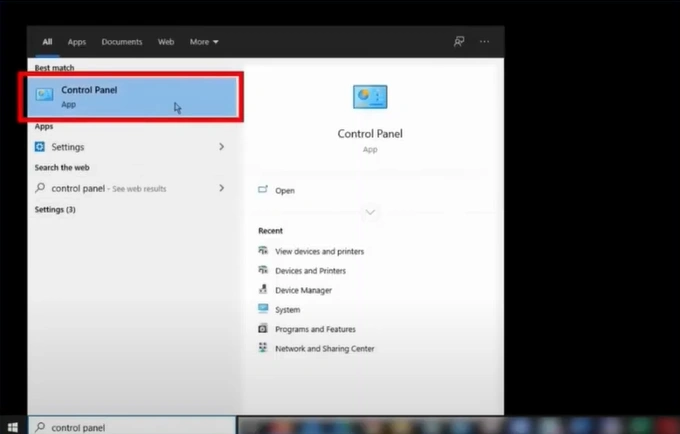Click the Device Manager icon in Recent list
The height and width of the screenshot is (434, 680).
click(x=263, y=290)
